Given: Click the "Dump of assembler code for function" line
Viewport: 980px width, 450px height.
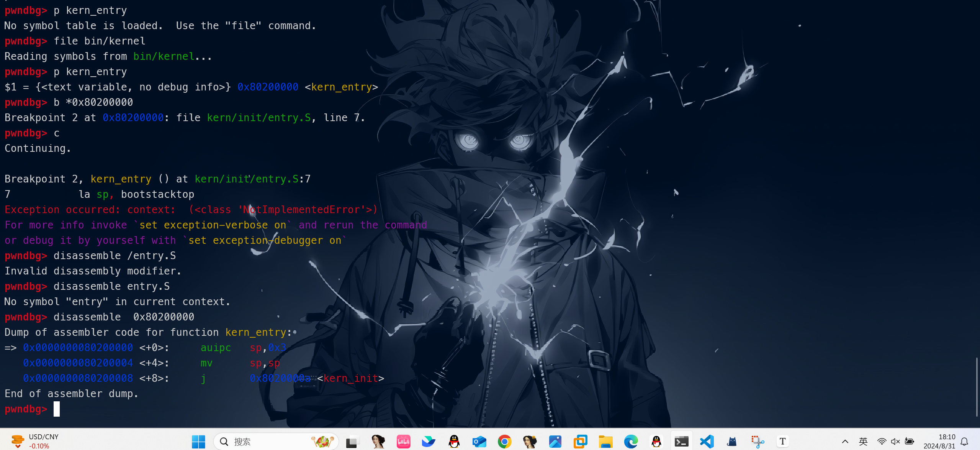Looking at the screenshot, I should (x=148, y=332).
